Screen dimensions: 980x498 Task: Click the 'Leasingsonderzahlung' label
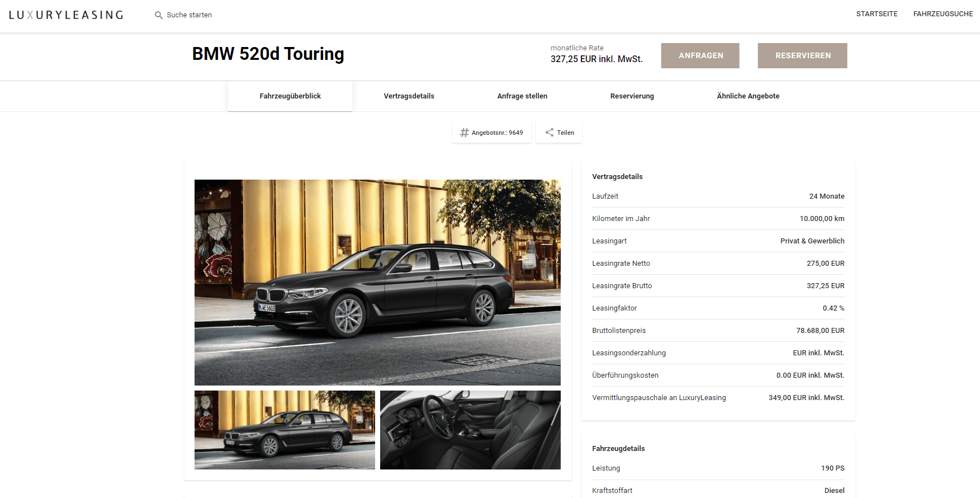(x=629, y=353)
